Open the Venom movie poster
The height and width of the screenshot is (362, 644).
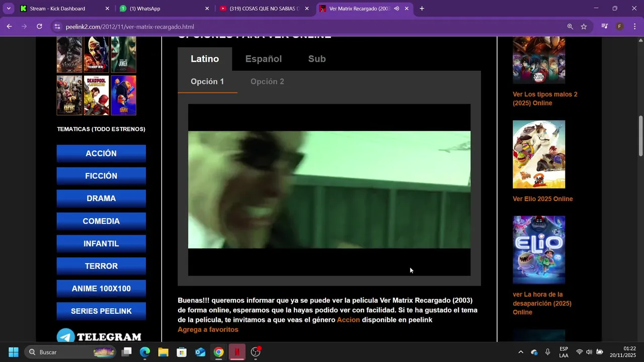pos(69,54)
